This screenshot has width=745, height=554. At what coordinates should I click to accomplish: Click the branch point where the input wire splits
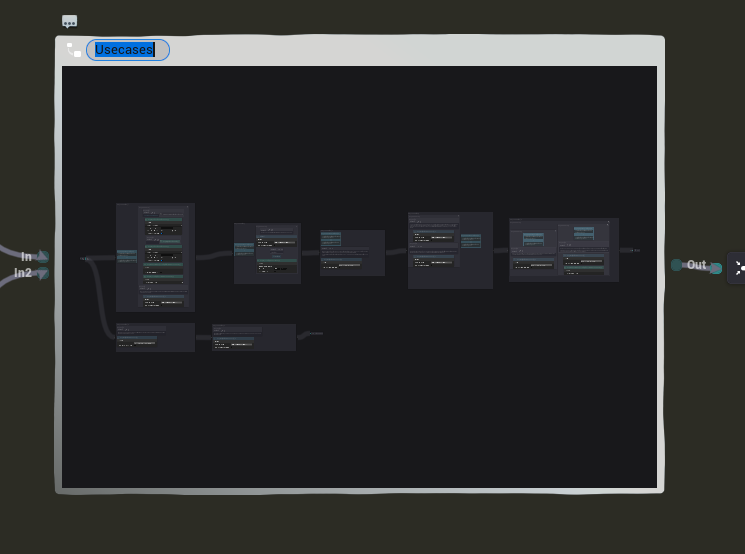[95, 259]
